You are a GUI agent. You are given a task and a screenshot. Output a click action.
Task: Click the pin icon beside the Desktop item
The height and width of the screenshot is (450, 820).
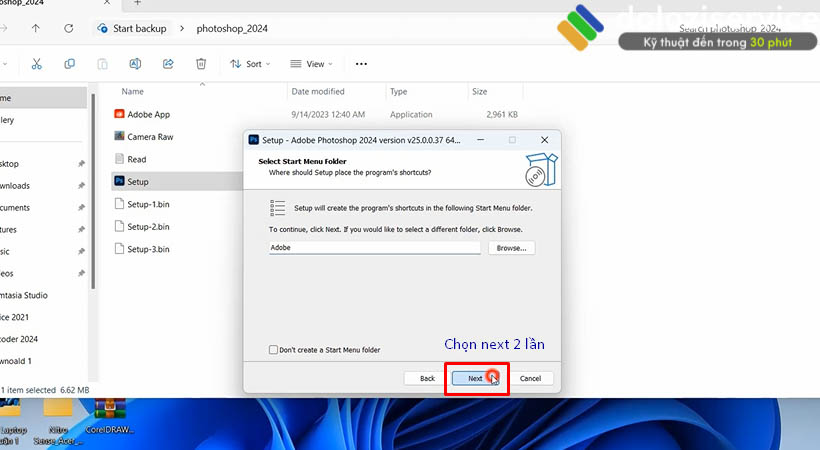tap(81, 164)
